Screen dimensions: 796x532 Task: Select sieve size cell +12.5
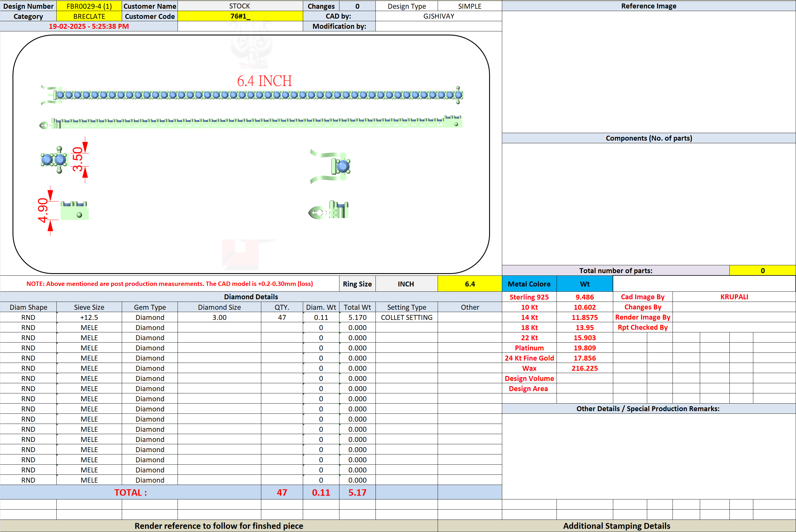[89, 317]
